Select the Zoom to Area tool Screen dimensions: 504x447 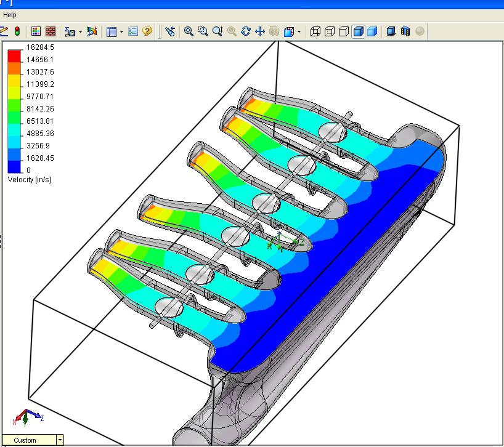pyautogui.click(x=203, y=31)
